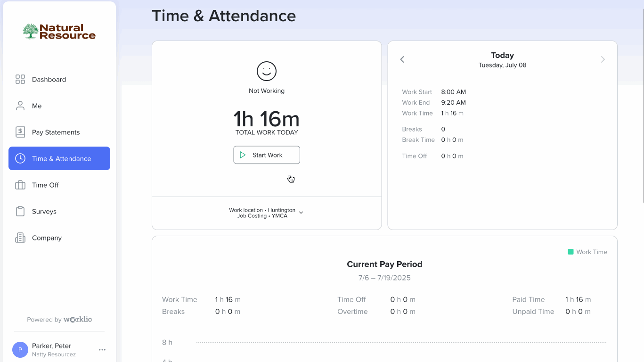Viewport: 644px width, 362px height.
Task: Click the green Work Time legend swatch
Action: [x=571, y=252]
